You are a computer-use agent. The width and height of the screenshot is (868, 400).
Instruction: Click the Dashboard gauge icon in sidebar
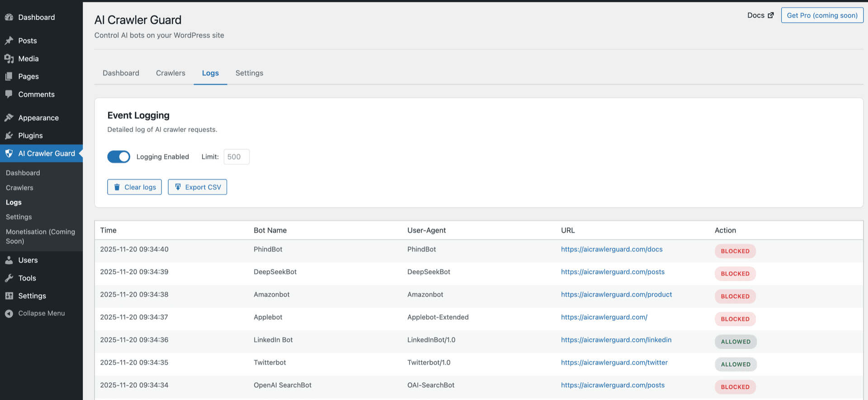coord(9,17)
